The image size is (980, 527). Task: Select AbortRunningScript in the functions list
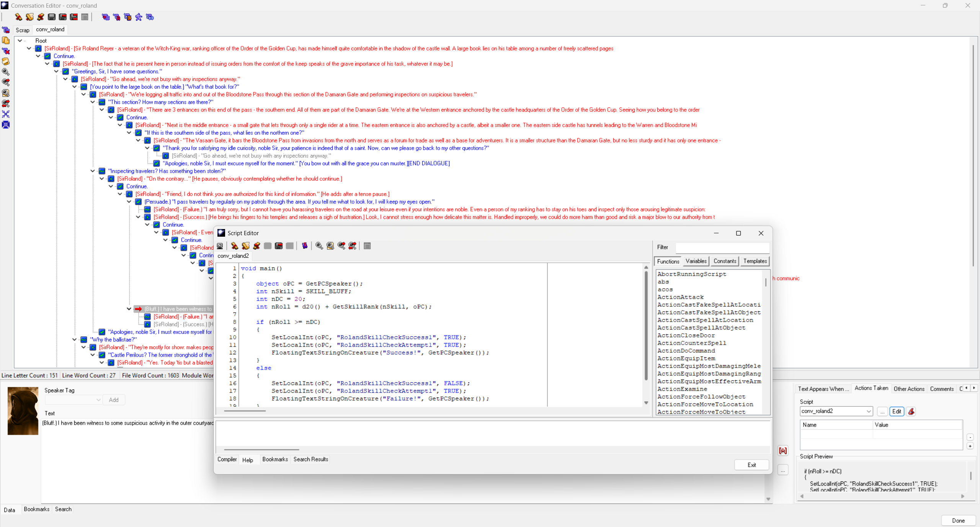click(691, 274)
